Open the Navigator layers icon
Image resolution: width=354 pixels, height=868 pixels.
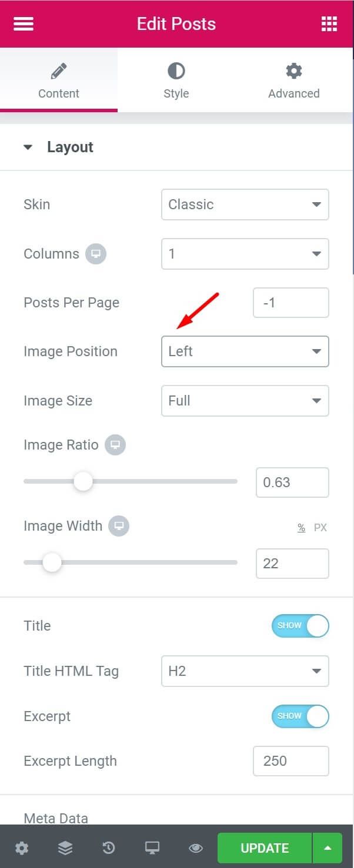[x=65, y=848]
